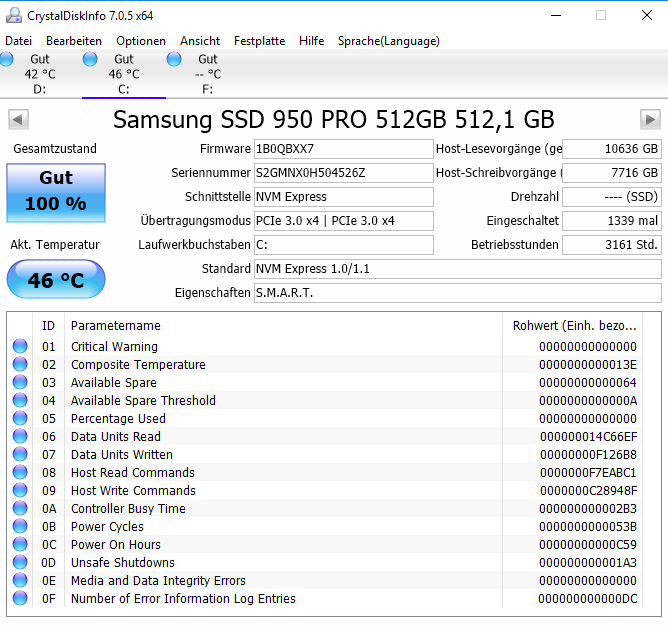Click raw value 0000000000053B
Image resolution: width=668 pixels, height=625 pixels.
pos(588,526)
